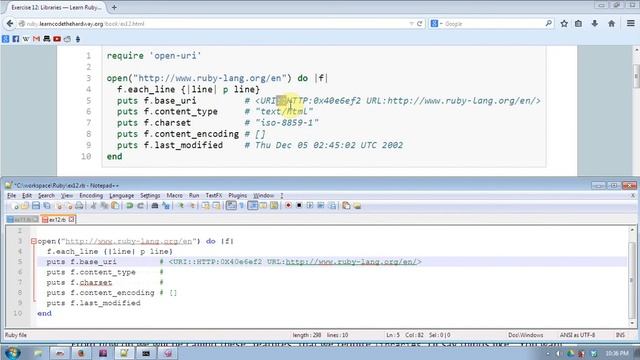This screenshot has height=360, width=640.
Task: Toggle the Indent Guide toolbar icon
Action: [253, 206]
